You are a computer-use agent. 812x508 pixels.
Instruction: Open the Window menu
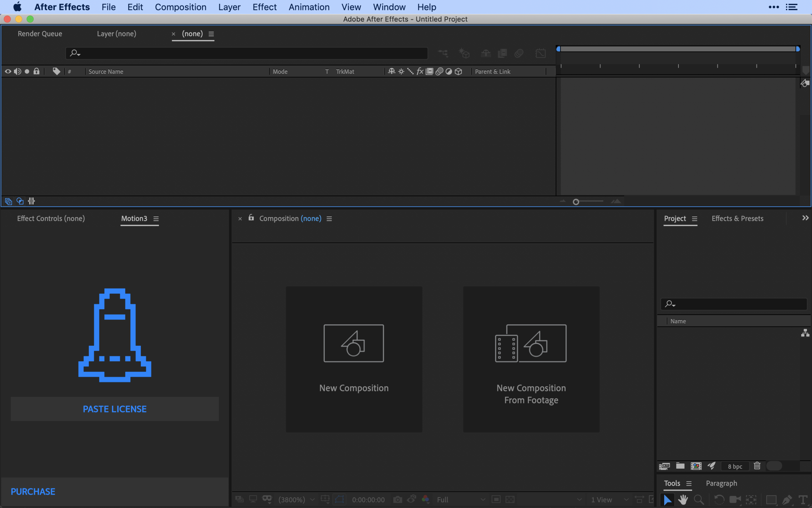(x=389, y=7)
